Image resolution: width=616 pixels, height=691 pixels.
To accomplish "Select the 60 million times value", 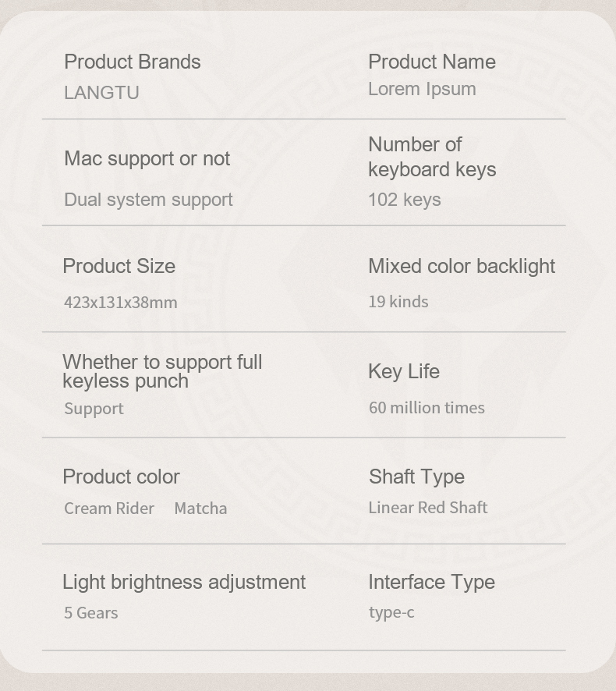I will [x=426, y=408].
